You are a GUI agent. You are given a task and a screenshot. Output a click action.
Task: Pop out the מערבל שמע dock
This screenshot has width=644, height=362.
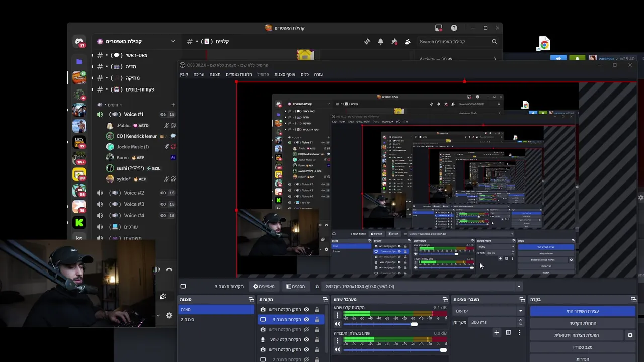pyautogui.click(x=445, y=300)
